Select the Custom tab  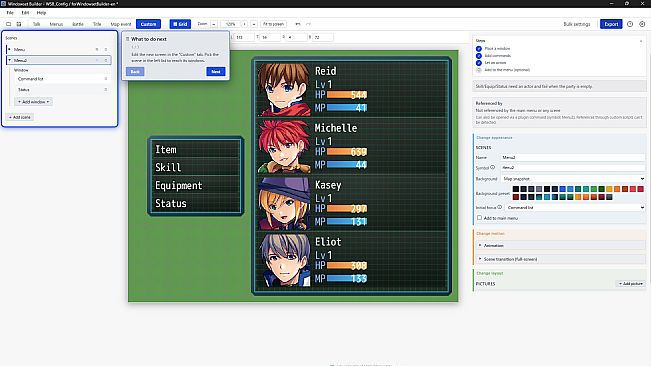coord(148,24)
